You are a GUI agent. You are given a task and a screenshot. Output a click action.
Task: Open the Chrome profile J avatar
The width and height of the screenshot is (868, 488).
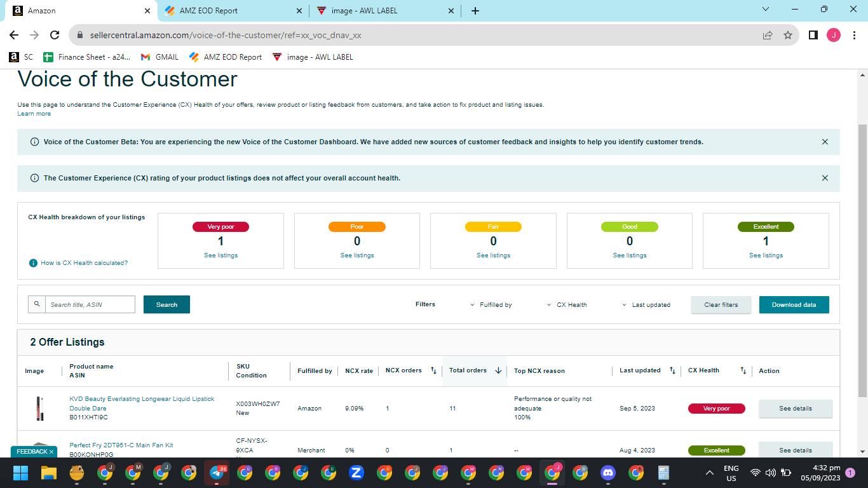pyautogui.click(x=833, y=36)
